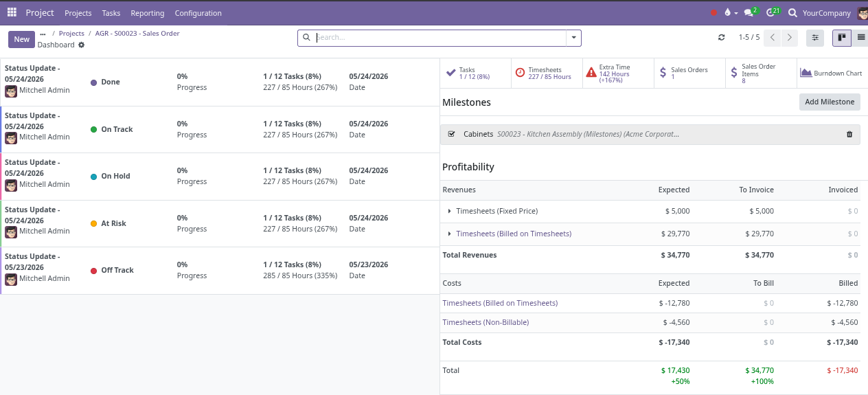Click the Add Milestone button
Screen dimensions: 868x395
830,102
